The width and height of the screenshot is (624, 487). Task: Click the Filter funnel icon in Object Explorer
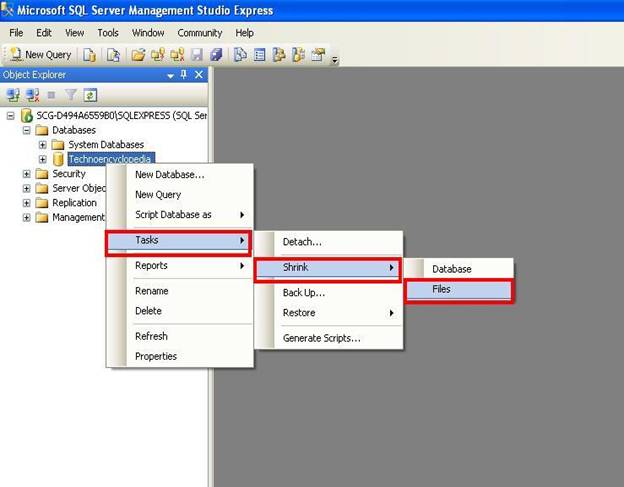[70, 95]
